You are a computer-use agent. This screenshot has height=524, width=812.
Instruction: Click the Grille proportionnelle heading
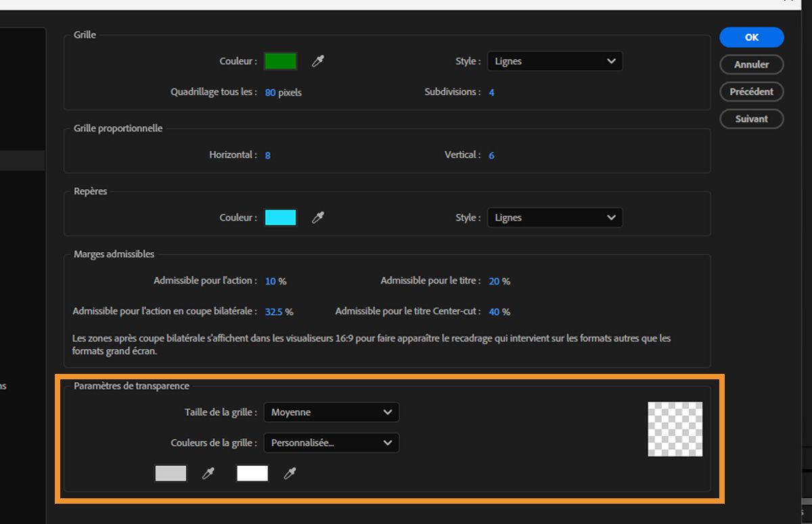click(118, 128)
